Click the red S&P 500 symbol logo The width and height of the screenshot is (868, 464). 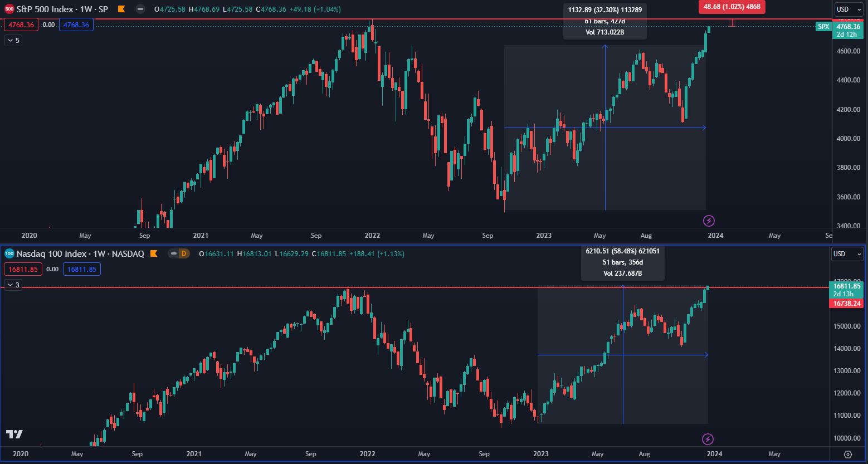click(9, 9)
